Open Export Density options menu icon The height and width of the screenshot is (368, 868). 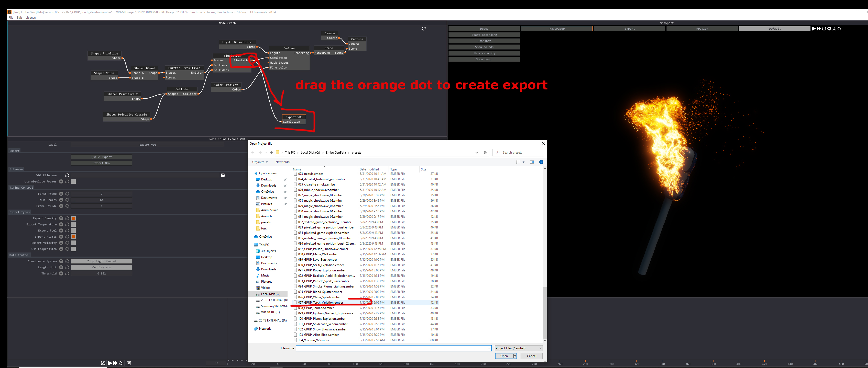point(61,218)
